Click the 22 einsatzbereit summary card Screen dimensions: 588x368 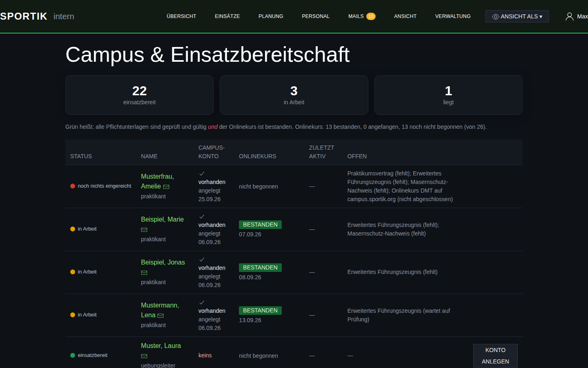pos(139,95)
